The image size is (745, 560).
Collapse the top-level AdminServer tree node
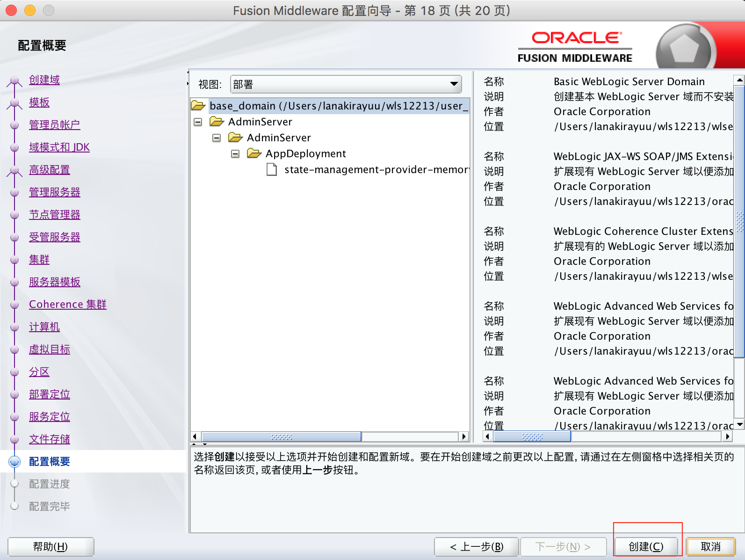coord(198,122)
